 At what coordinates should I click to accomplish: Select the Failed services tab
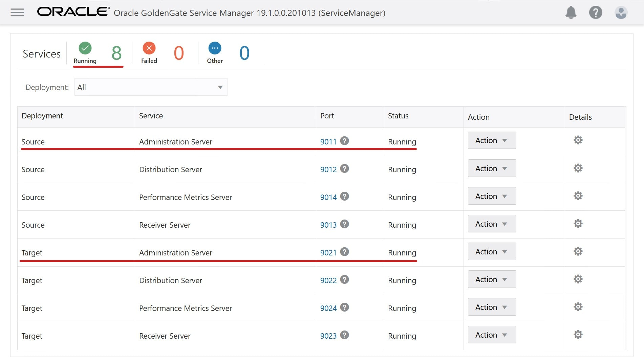(149, 53)
